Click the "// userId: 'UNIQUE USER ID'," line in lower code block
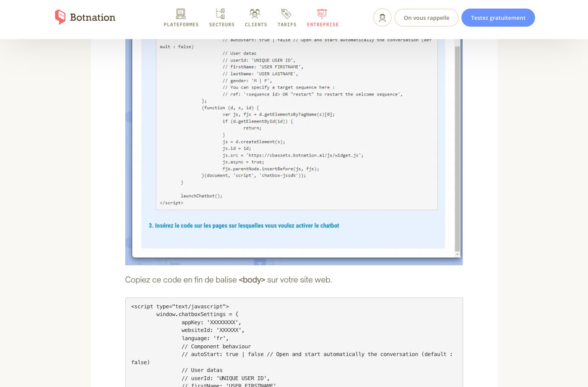 tap(226, 378)
